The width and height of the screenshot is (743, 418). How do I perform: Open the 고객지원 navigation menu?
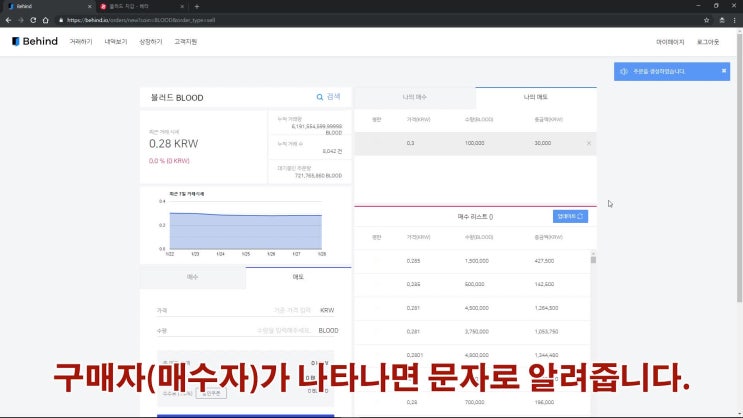tap(186, 42)
